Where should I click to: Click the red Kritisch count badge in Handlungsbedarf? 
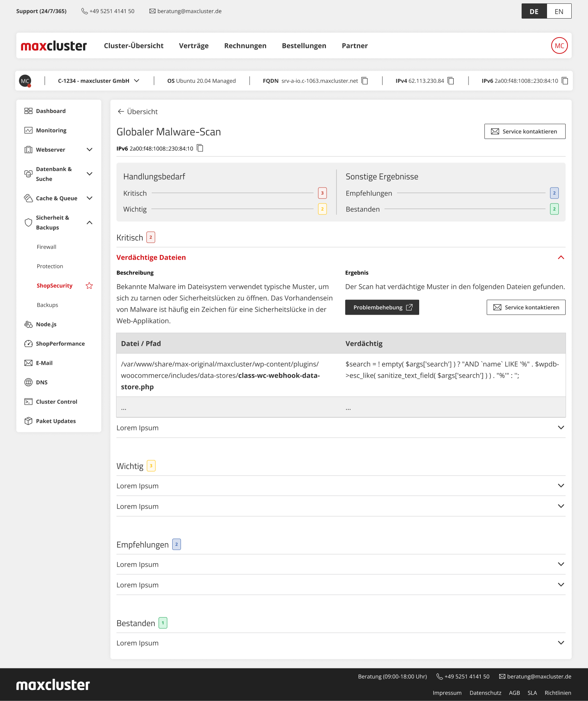[322, 193]
